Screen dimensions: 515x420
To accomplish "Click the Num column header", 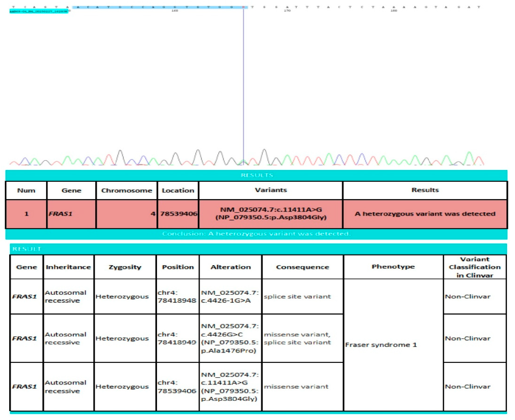I will point(26,190).
